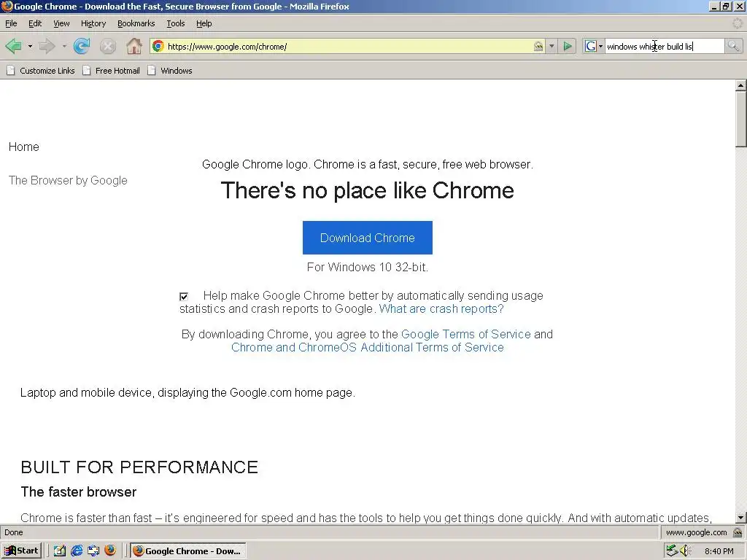This screenshot has width=747, height=560.
Task: Open the Bookmarks menu
Action: coord(136,23)
